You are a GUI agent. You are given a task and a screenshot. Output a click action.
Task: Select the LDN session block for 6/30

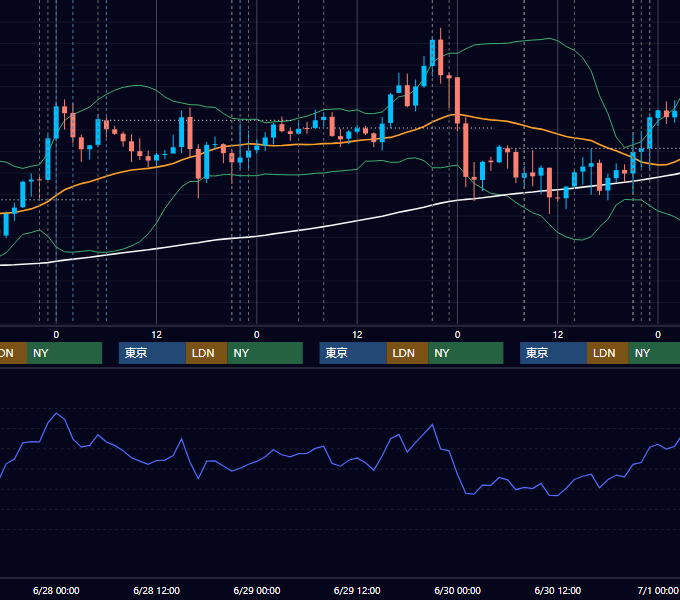pyautogui.click(x=608, y=353)
